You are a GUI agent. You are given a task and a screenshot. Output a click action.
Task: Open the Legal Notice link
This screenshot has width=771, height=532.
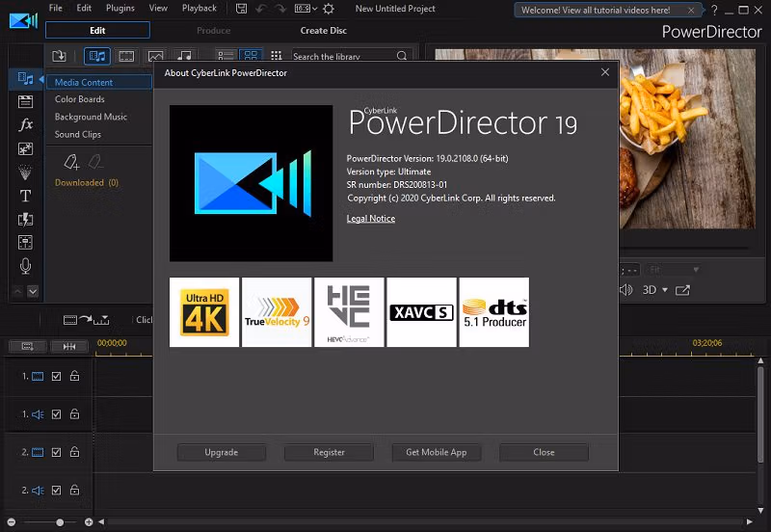(371, 219)
